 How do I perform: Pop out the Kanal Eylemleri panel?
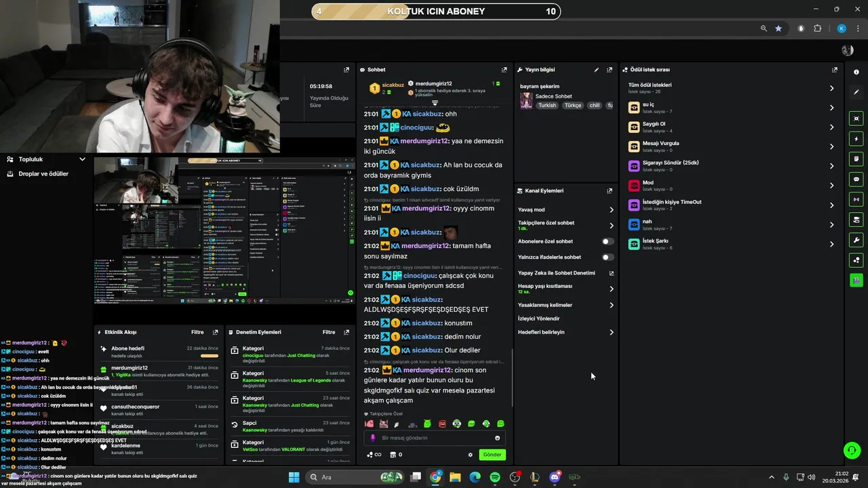609,191
